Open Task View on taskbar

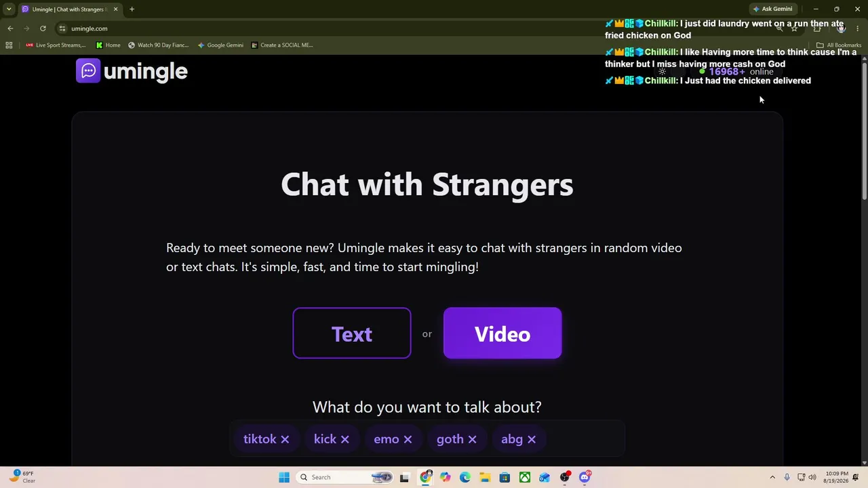[405, 477]
